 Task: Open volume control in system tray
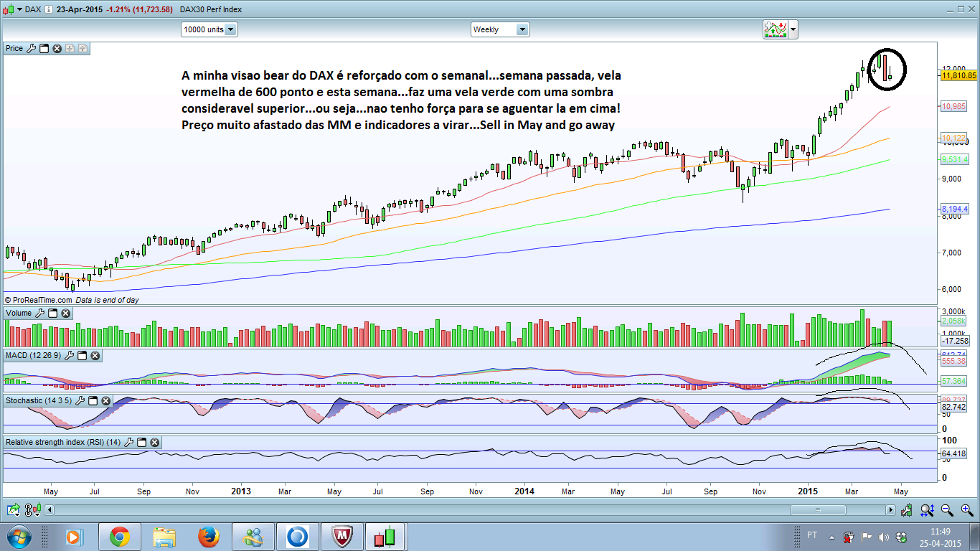(883, 537)
